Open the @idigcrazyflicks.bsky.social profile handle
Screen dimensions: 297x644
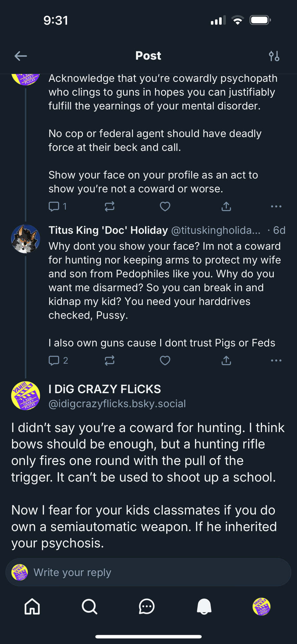117,403
